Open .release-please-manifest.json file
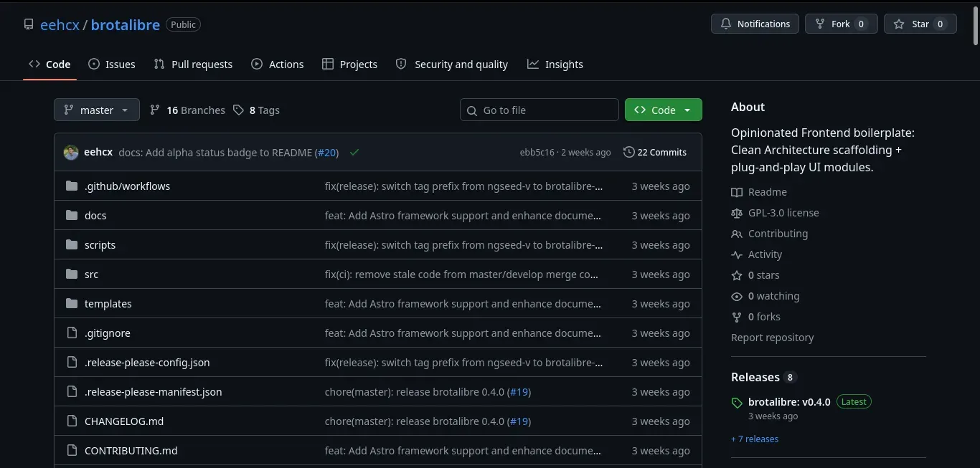The width and height of the screenshot is (980, 468). click(x=154, y=391)
